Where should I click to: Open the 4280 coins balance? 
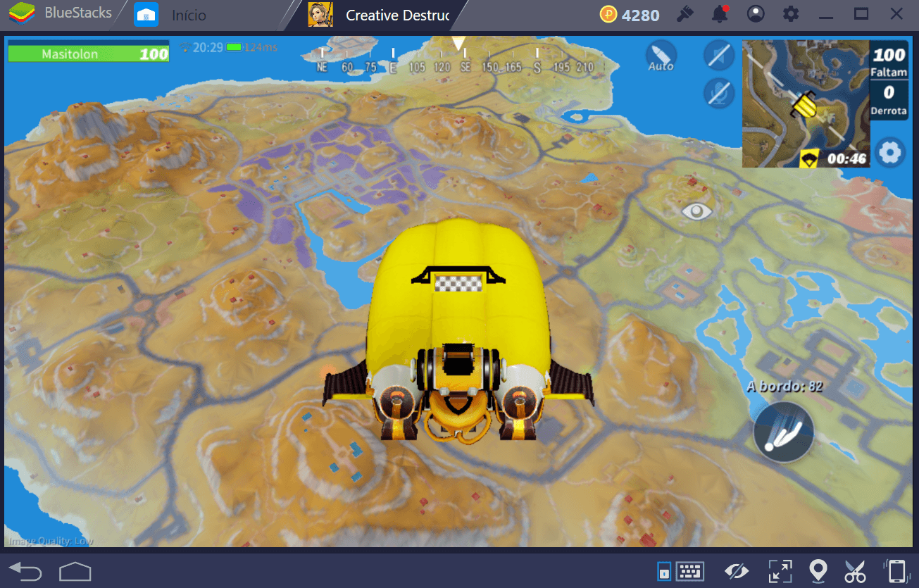pyautogui.click(x=629, y=14)
